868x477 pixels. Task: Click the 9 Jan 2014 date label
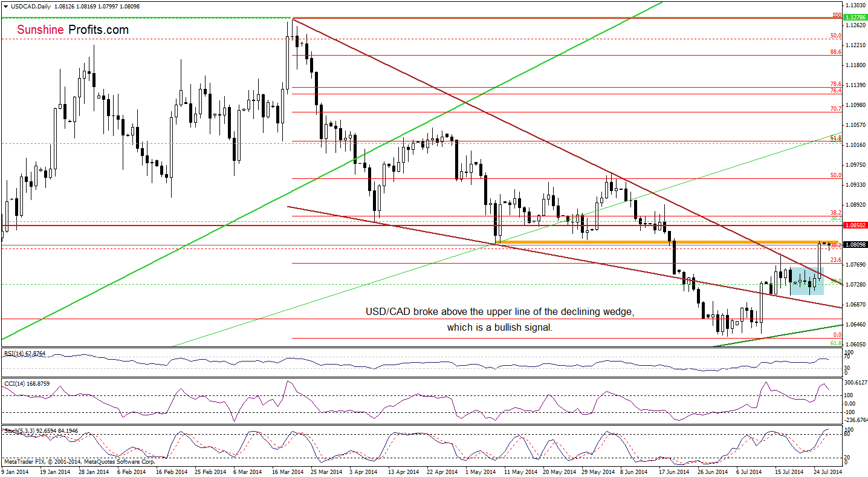click(16, 471)
